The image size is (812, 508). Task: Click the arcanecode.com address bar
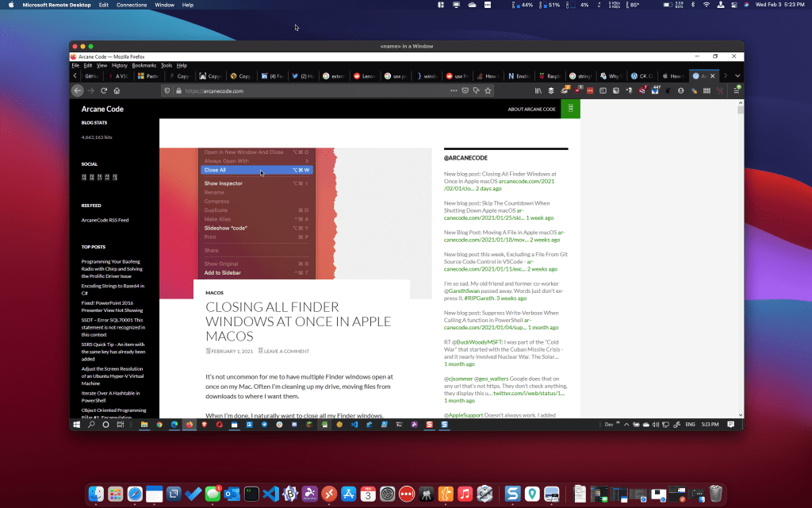(x=301, y=90)
